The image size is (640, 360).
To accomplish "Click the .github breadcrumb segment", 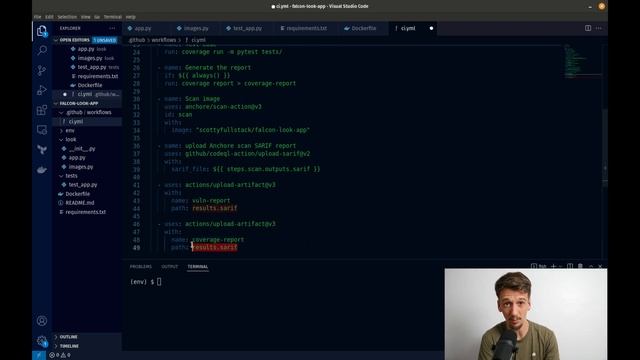I will pyautogui.click(x=137, y=40).
